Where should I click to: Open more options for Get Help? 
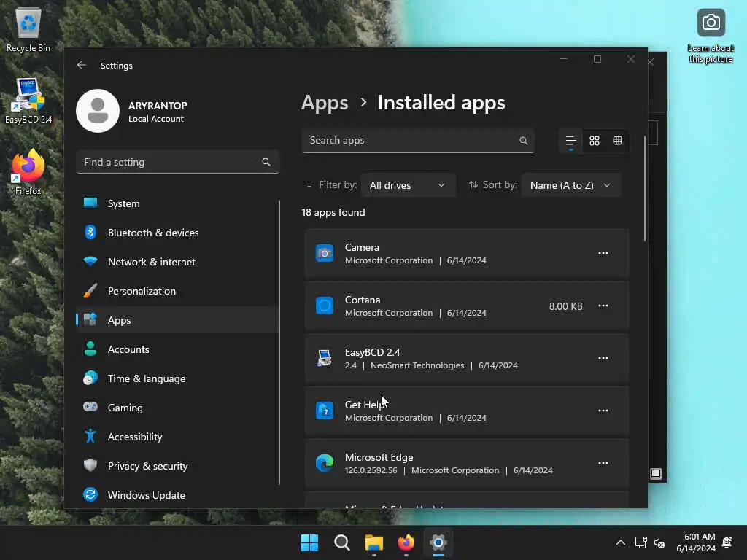click(x=603, y=411)
